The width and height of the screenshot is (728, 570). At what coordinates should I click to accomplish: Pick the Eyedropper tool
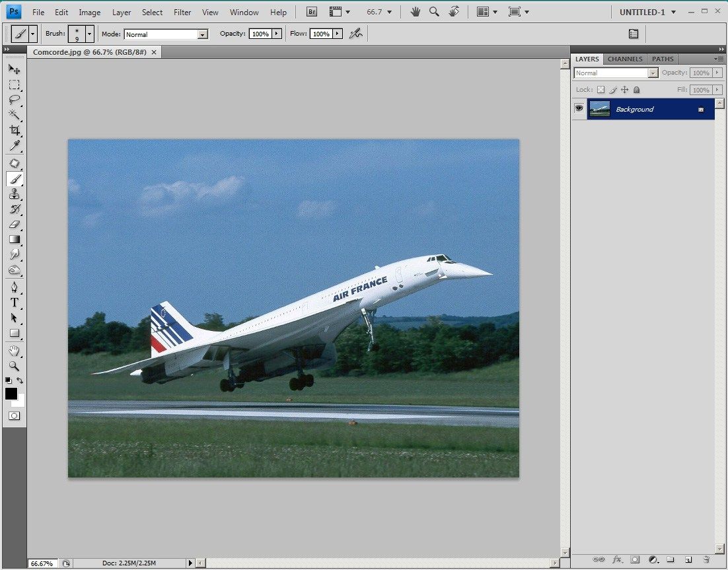point(15,146)
